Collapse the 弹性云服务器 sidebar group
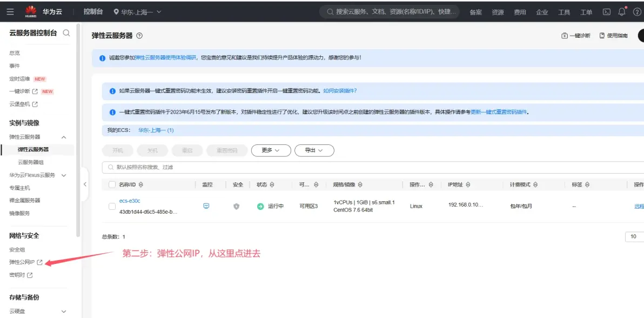This screenshot has height=318, width=644. tap(64, 137)
